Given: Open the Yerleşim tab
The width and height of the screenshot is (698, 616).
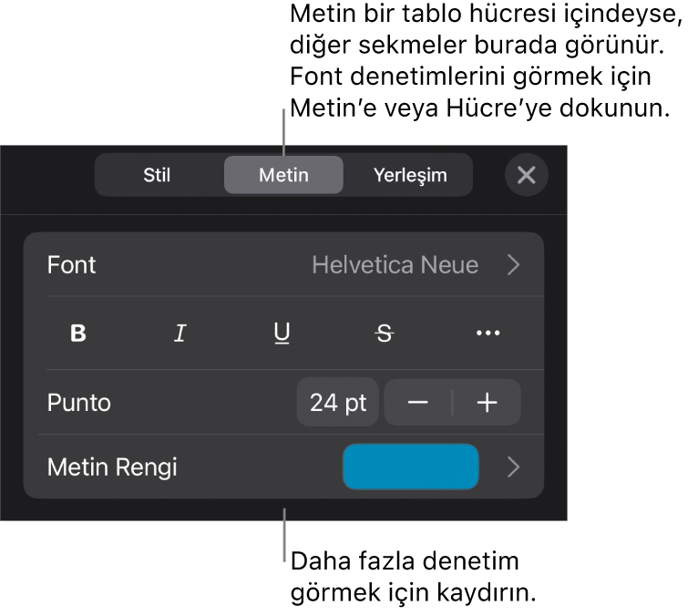Looking at the screenshot, I should (x=410, y=175).
